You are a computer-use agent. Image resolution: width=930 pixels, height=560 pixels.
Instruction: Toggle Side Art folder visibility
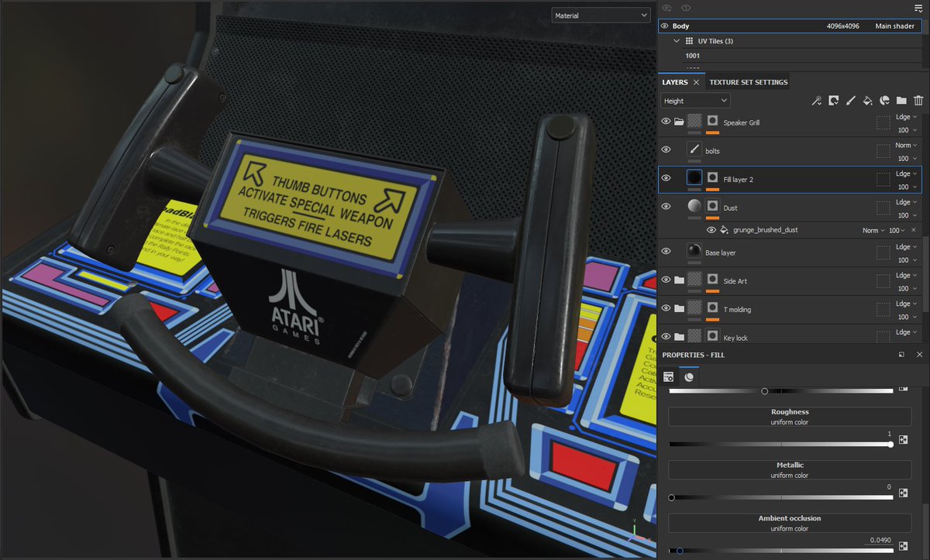pos(666,280)
